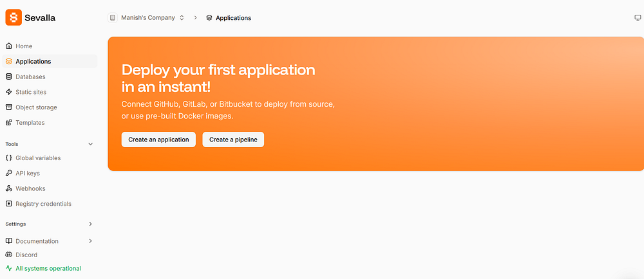644x279 pixels.
Task: Click the Create a pipeline button
Action: point(233,139)
